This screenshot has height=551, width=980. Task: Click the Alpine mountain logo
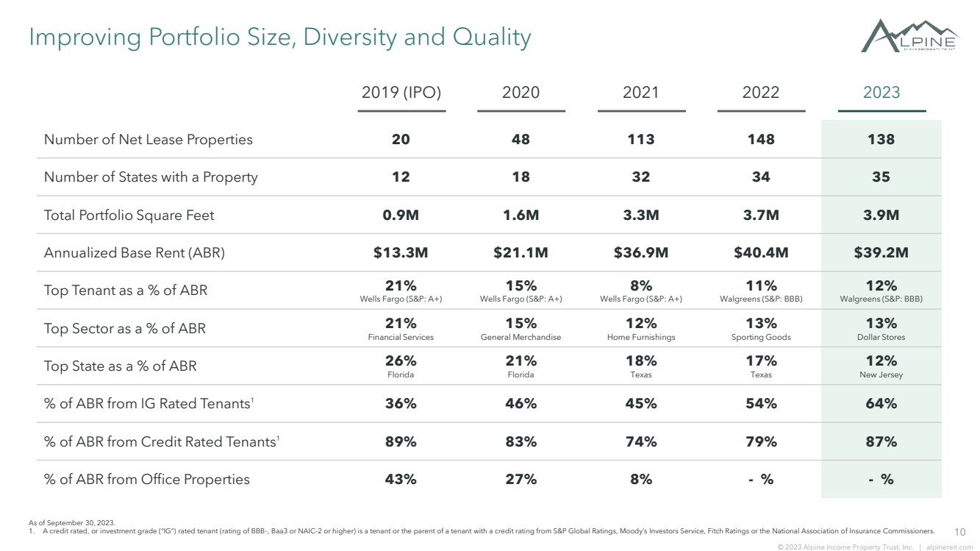(x=909, y=35)
